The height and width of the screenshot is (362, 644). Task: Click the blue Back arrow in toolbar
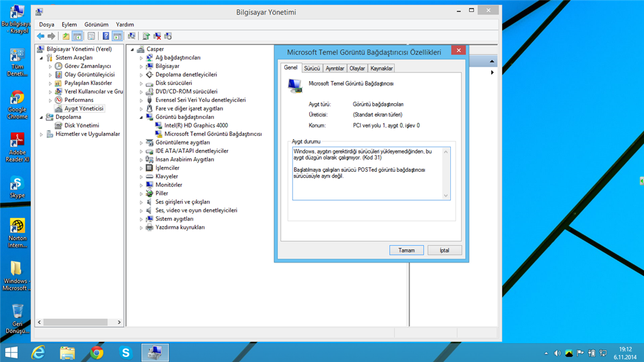click(x=41, y=37)
